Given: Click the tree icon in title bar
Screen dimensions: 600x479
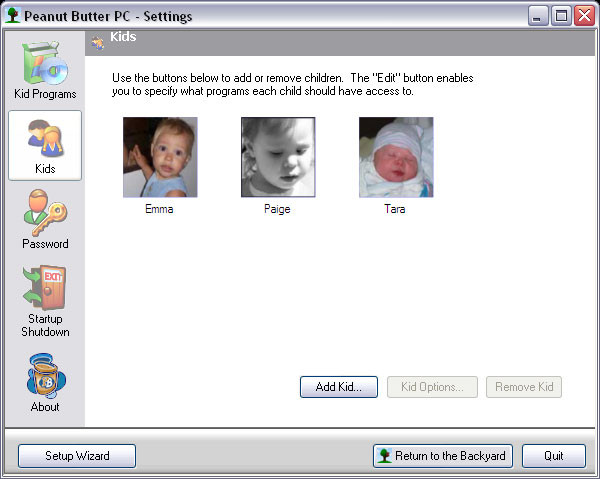Looking at the screenshot, I should pyautogui.click(x=13, y=15).
